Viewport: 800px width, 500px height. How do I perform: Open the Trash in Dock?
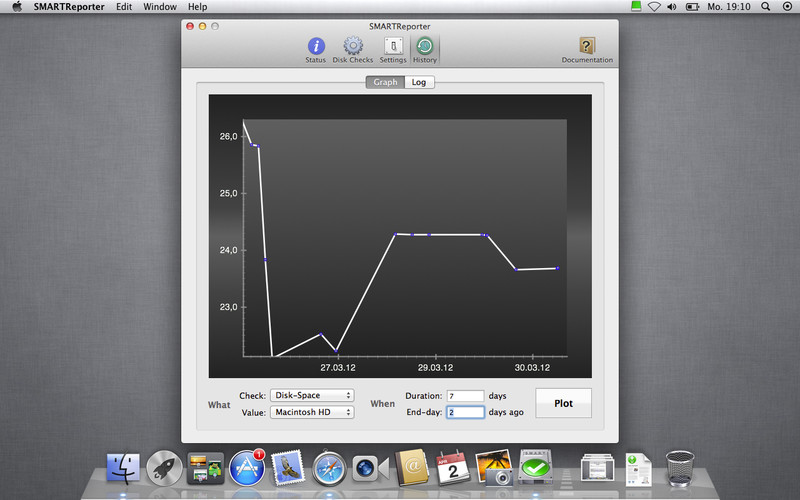coord(680,468)
